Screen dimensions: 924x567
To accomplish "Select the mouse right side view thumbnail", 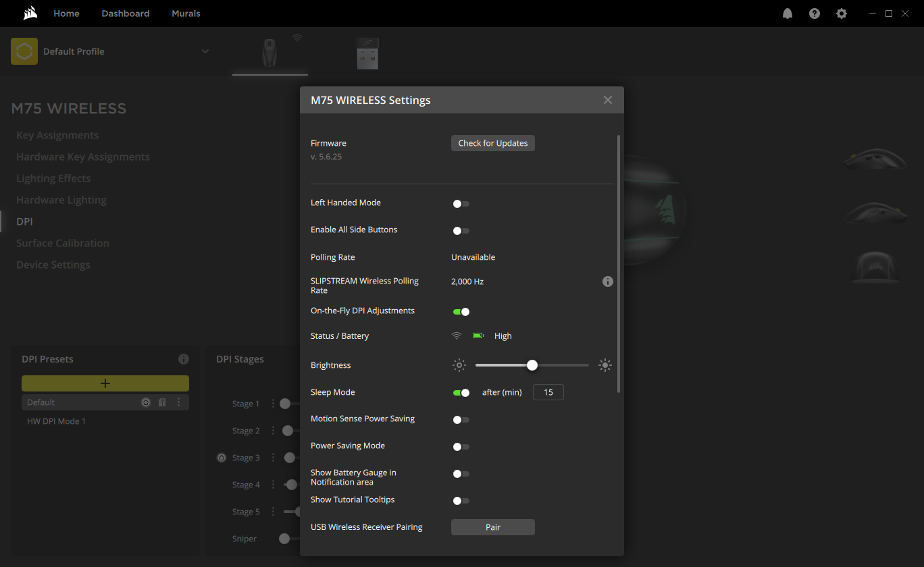I will (875, 213).
